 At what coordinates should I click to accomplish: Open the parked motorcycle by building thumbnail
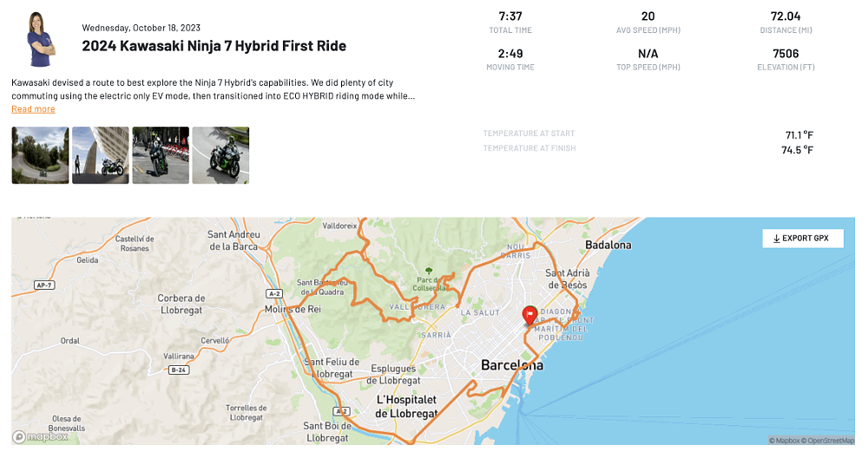[x=100, y=155]
